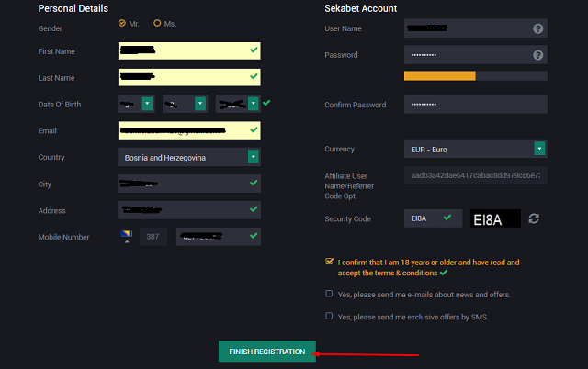Viewport: 588px width, 369px height.
Task: Select the Ms. gender option
Action: coord(157,23)
